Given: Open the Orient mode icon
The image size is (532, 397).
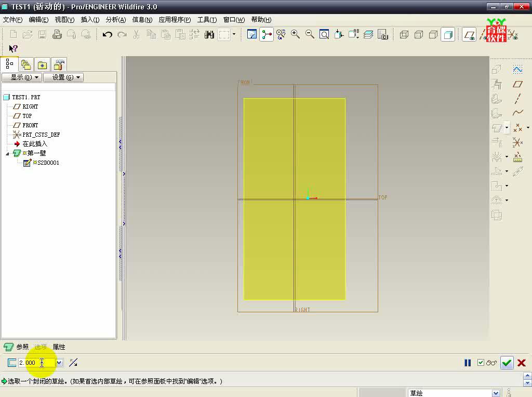Looking at the screenshot, I should pos(281,34).
